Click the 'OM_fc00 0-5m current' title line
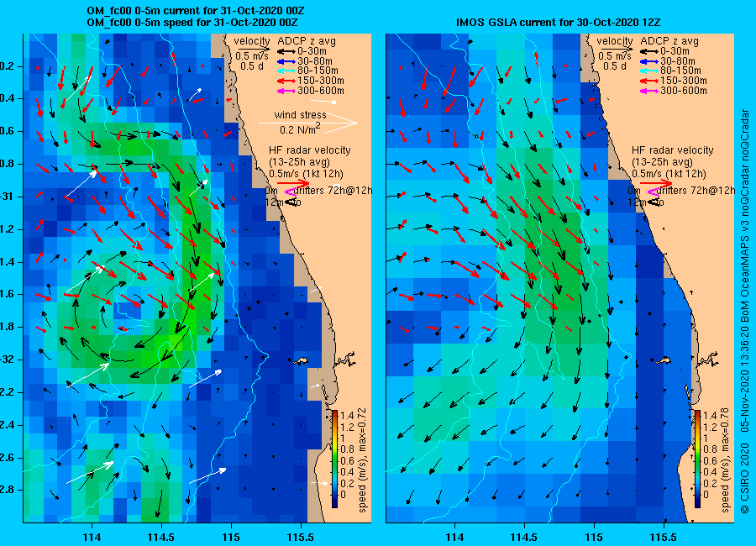 coord(195,11)
